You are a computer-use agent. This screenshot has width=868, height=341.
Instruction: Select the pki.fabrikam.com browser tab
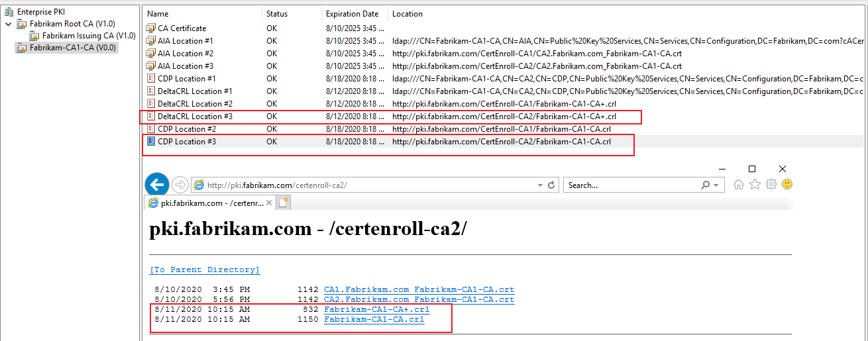[x=210, y=203]
